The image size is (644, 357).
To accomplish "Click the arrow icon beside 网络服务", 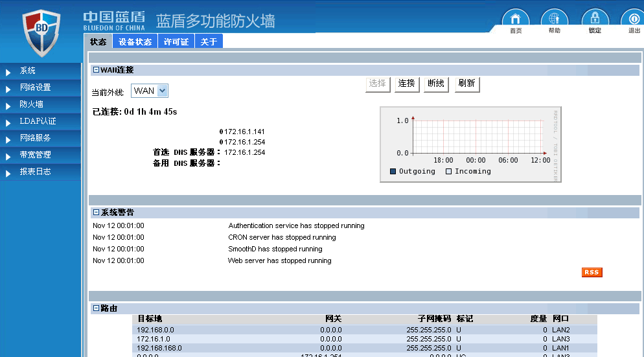I will 8,140.
